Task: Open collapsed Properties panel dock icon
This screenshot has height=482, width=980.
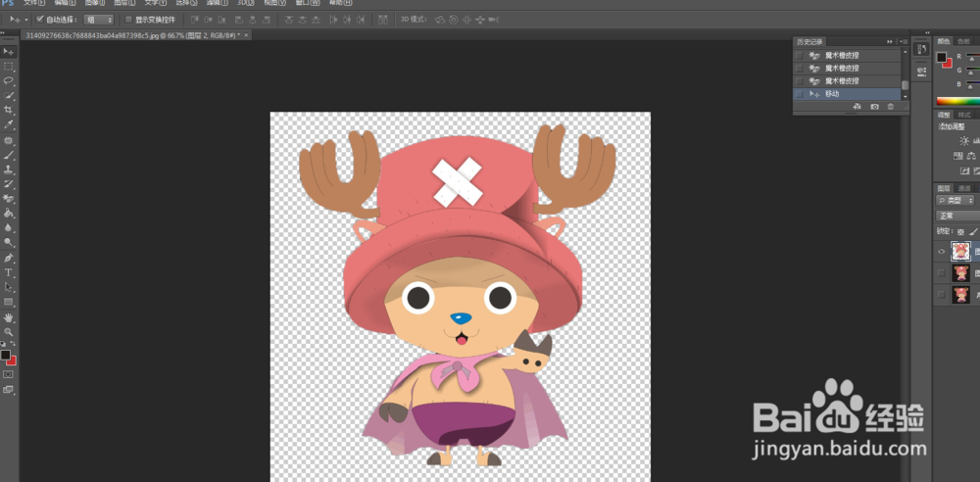Action: 921,72
